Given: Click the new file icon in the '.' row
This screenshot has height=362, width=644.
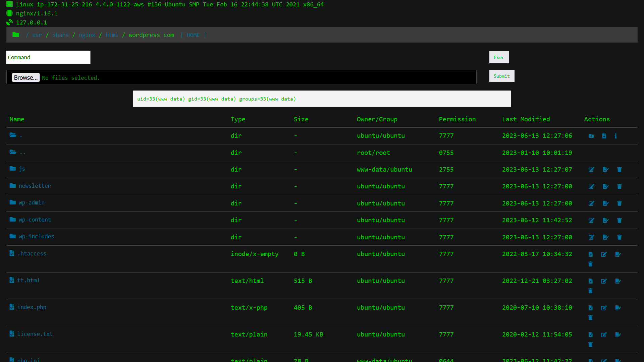Looking at the screenshot, I should [x=604, y=136].
